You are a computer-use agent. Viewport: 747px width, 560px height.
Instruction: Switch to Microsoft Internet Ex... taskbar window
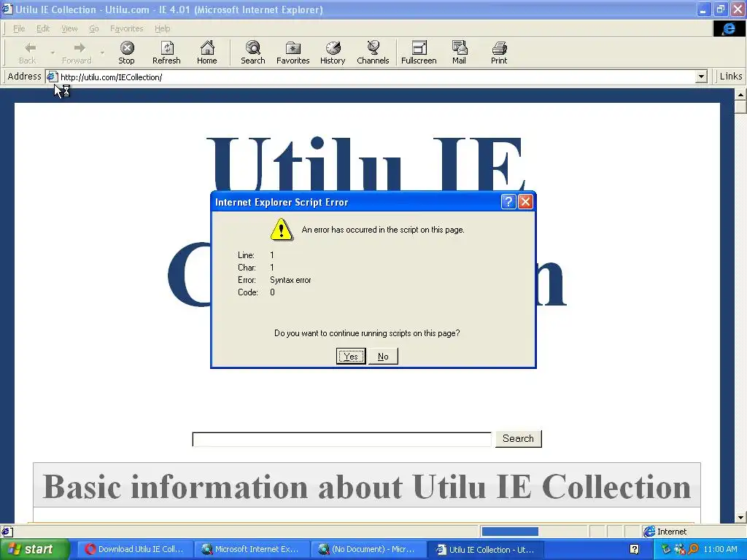click(x=252, y=549)
